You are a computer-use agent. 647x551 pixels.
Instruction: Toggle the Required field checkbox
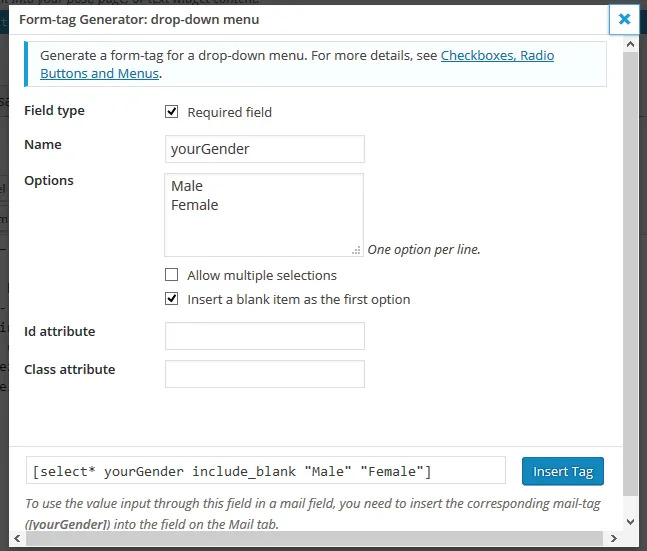click(172, 112)
